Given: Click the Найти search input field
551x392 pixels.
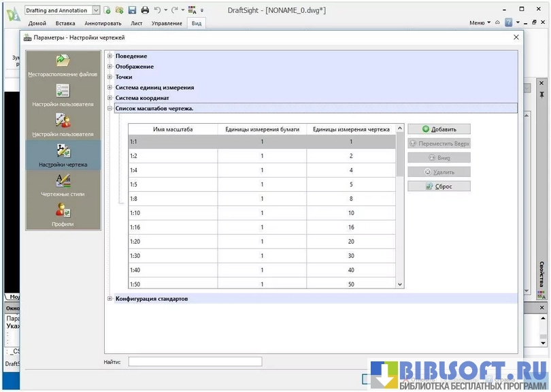Looking at the screenshot, I should (x=195, y=361).
